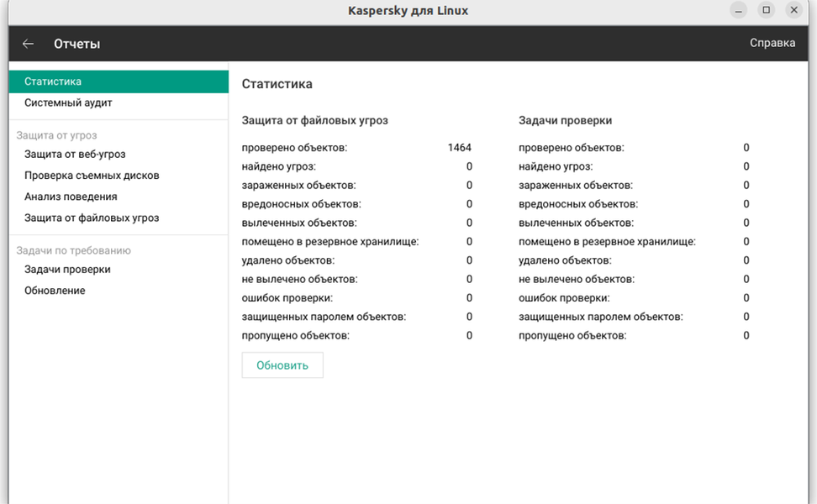The image size is (817, 504).
Task: Minimize the Kaspersky window
Action: [738, 10]
